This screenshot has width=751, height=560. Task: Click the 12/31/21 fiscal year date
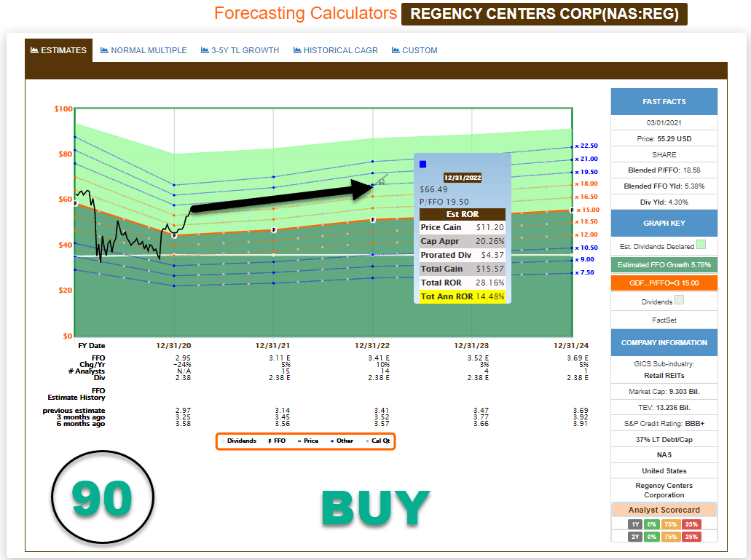click(272, 346)
